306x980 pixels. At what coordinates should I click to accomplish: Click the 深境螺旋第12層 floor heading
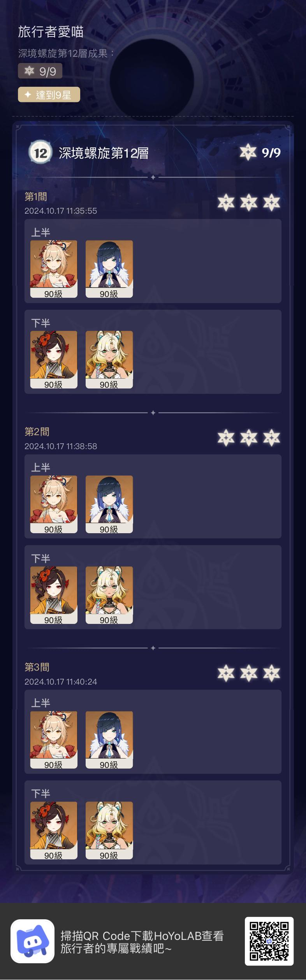coord(104,153)
